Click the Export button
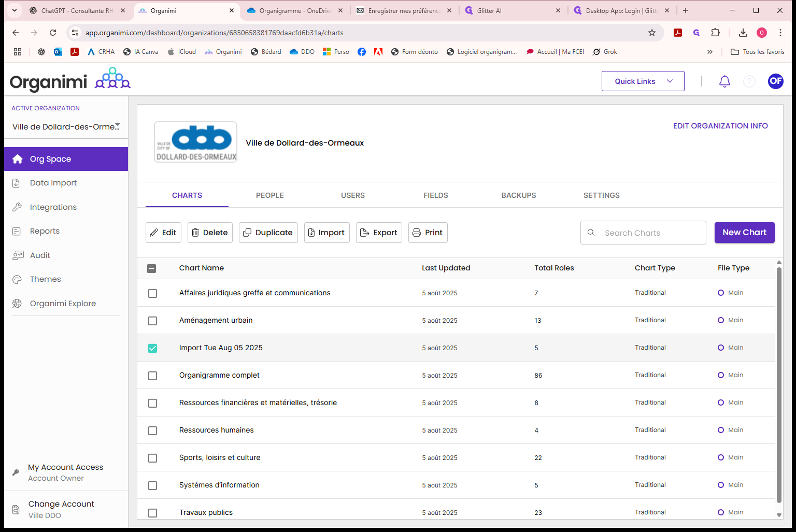The image size is (796, 532). point(379,233)
